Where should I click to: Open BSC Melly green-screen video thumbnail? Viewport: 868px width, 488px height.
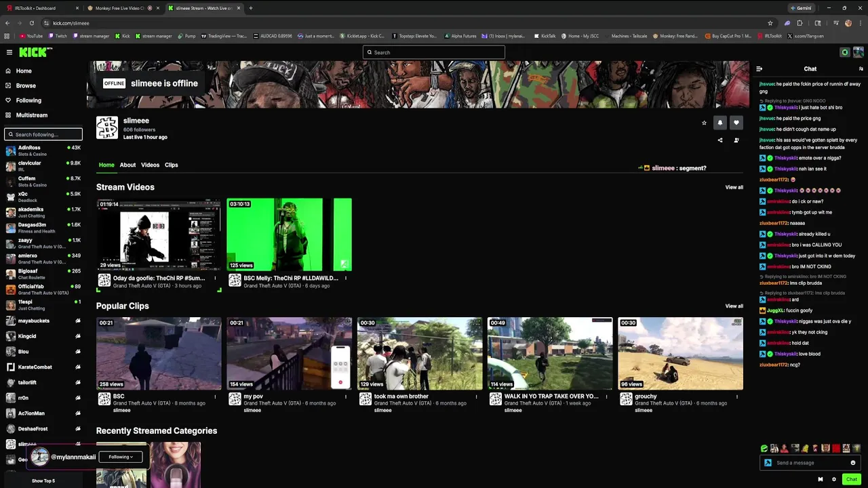[289, 235]
